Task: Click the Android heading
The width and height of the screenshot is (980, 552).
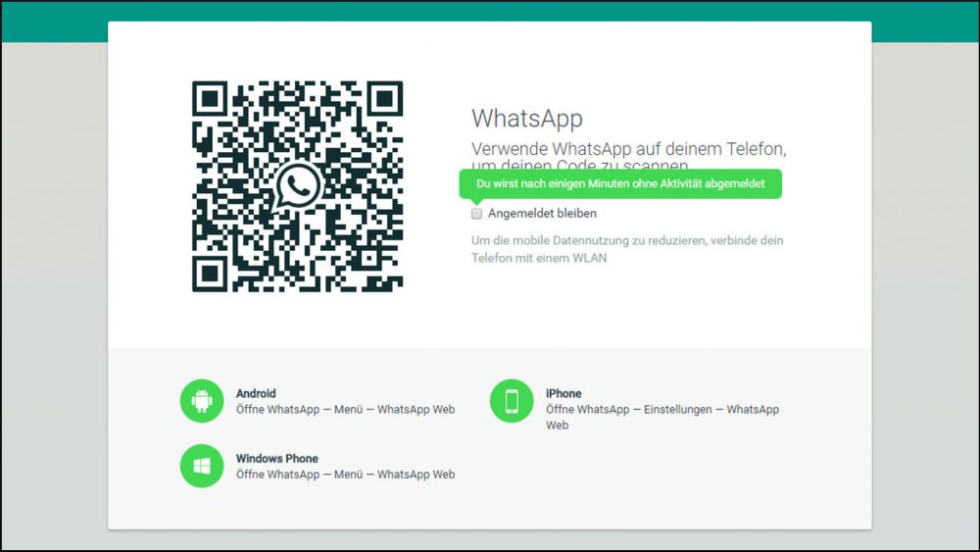Action: click(x=256, y=393)
